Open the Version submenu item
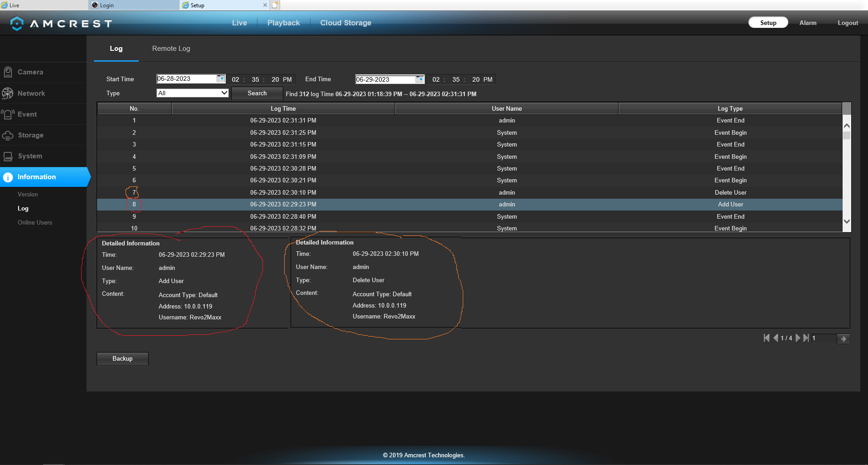This screenshot has height=465, width=868. (x=28, y=194)
